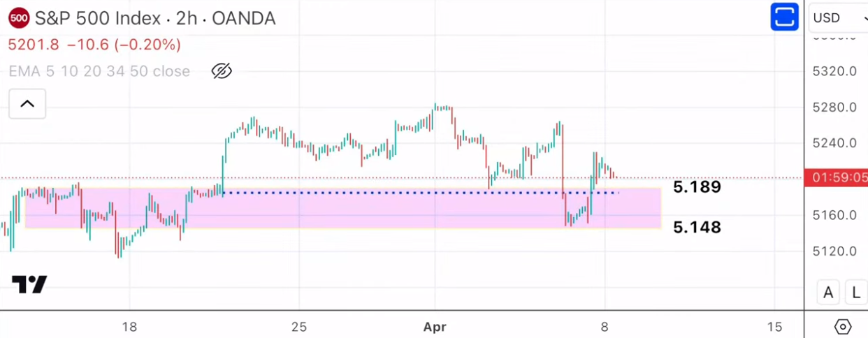Image resolution: width=868 pixels, height=338 pixels.
Task: Click the 5201.8 last price value
Action: coord(34,45)
